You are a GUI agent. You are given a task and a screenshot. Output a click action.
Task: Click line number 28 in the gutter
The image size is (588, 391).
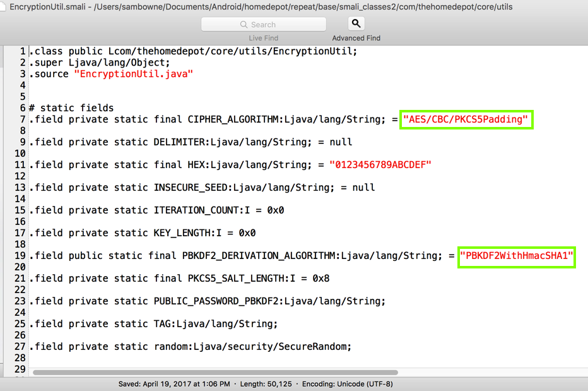coord(20,358)
